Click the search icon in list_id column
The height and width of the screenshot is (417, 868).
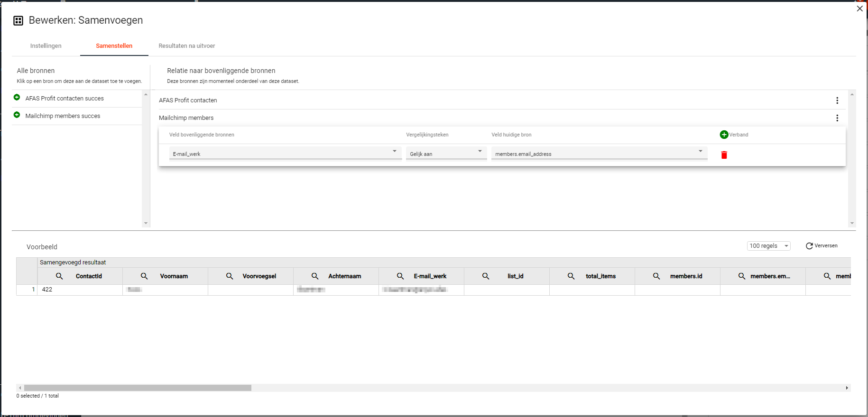coord(486,276)
